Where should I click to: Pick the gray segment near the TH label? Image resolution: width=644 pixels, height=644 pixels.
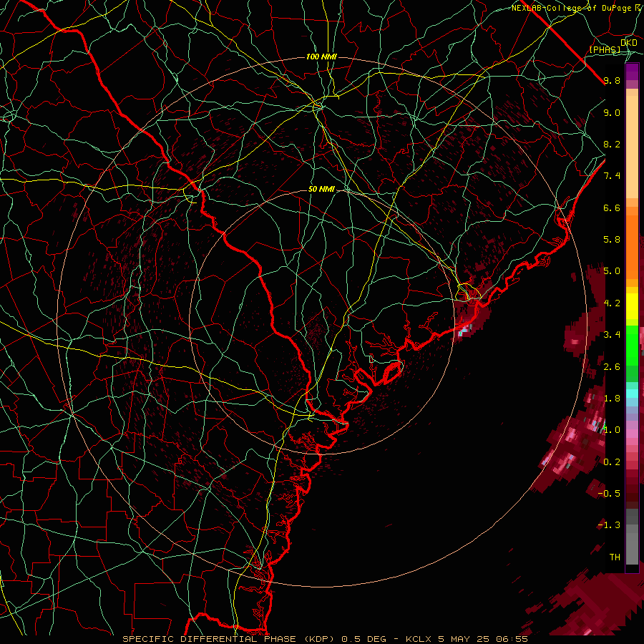[632, 548]
